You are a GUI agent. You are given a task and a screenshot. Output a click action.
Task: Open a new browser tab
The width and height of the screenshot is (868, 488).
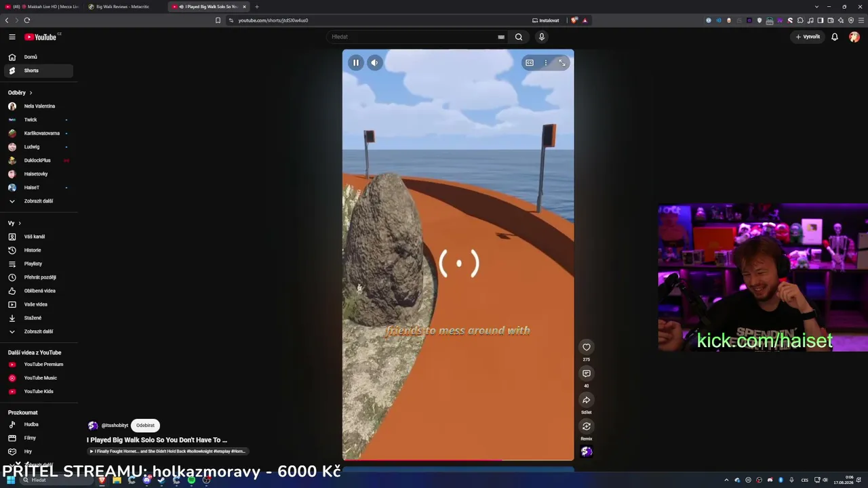pos(257,7)
